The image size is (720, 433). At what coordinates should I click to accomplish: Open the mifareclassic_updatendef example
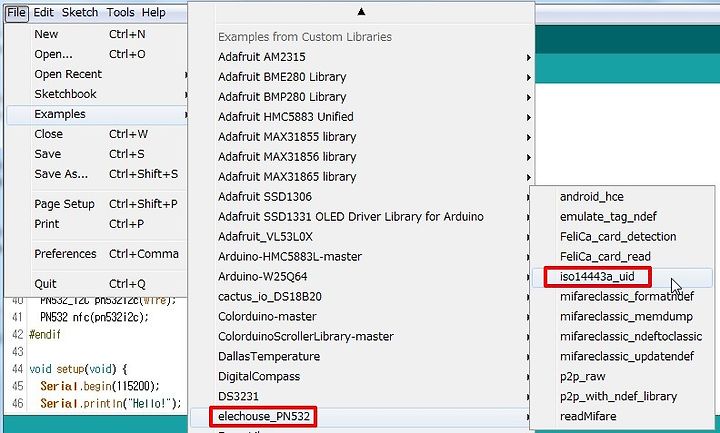[622, 357]
